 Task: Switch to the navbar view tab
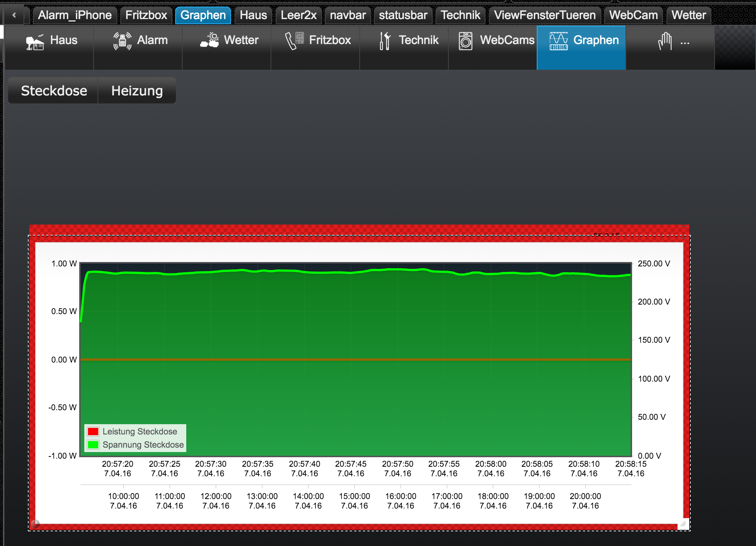point(348,15)
